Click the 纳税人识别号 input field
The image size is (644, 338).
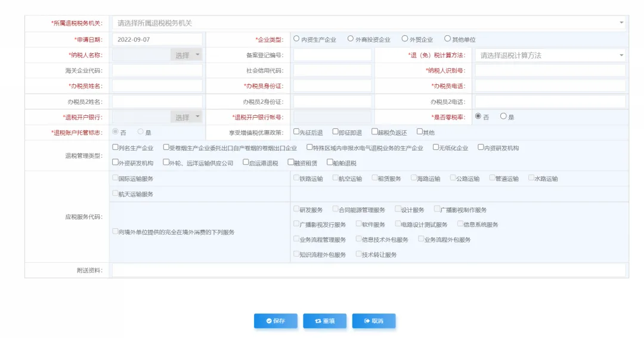[550, 70]
